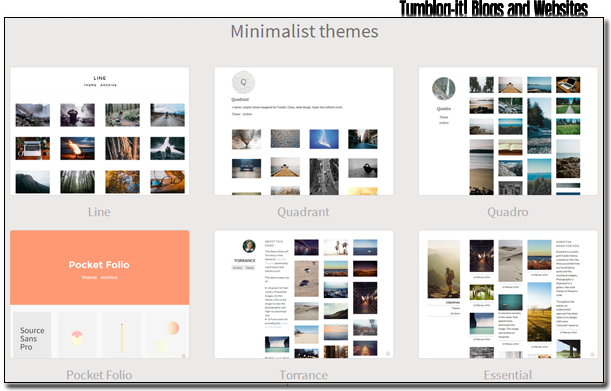Open the Line theme preview thumbnail
This screenshot has width=611, height=391.
coord(100,131)
